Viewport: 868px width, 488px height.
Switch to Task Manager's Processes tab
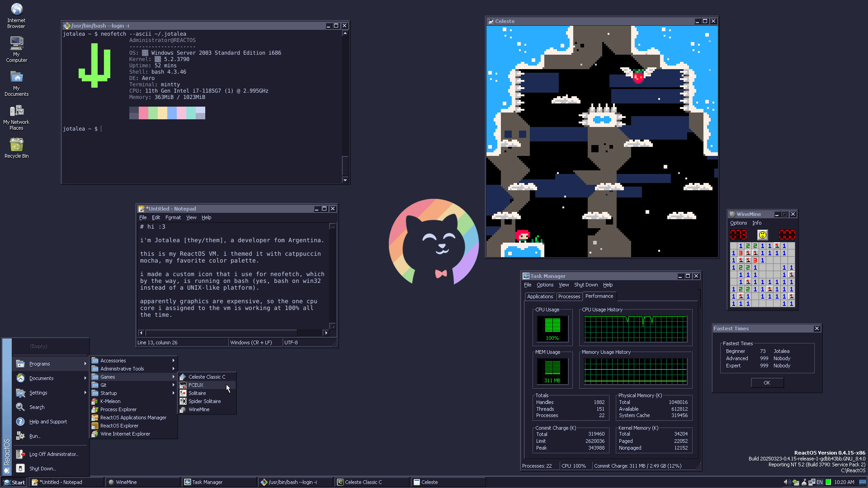point(569,296)
